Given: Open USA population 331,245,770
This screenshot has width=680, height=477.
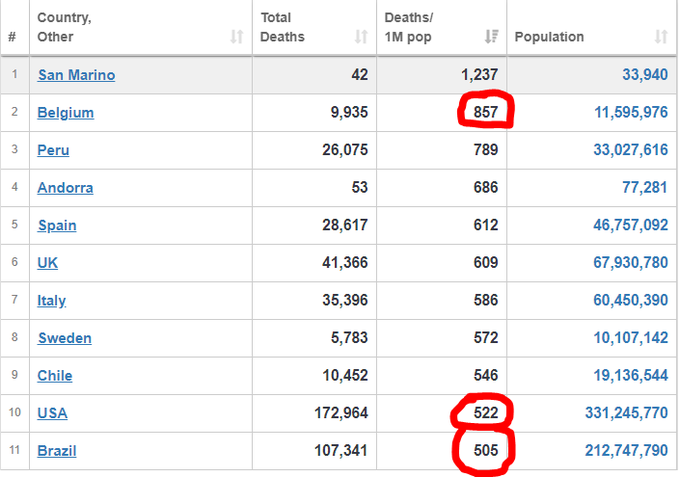Looking at the screenshot, I should (x=626, y=413).
